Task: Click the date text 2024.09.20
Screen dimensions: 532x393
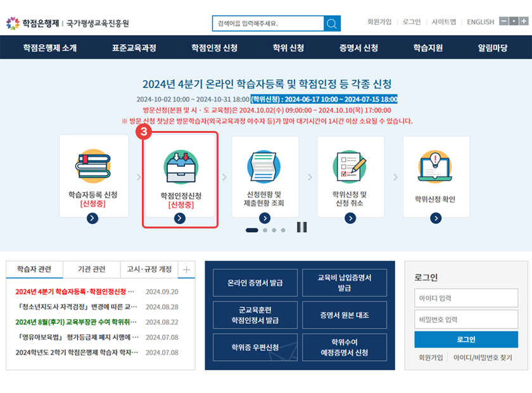Action: tap(162, 292)
